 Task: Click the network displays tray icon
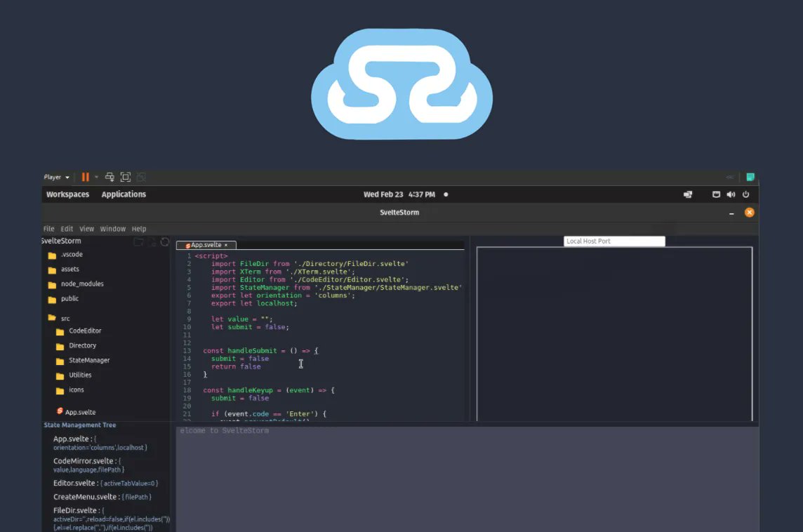pyautogui.click(x=688, y=194)
